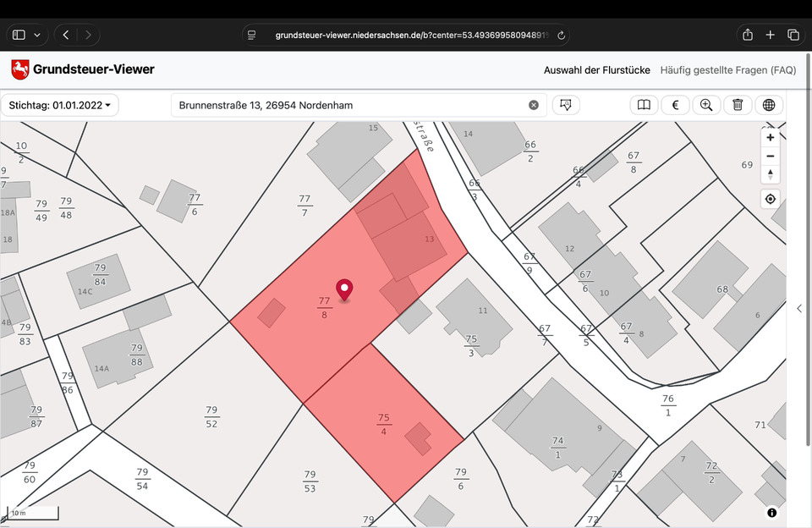The height and width of the screenshot is (528, 812).
Task: Open Häufig gestellte Fragen (FAQ)
Action: coord(727,70)
